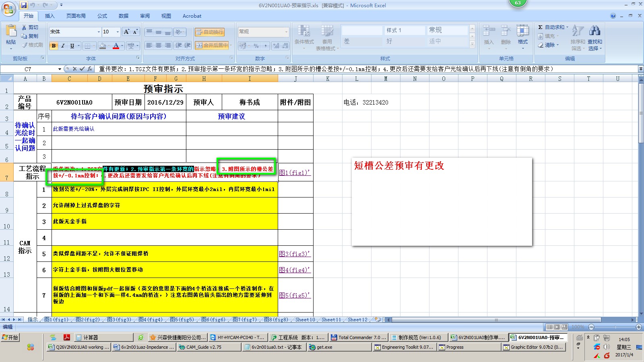The width and height of the screenshot is (644, 362).
Task: Open the 图5(fig5)' hyperlink
Action: [295, 295]
